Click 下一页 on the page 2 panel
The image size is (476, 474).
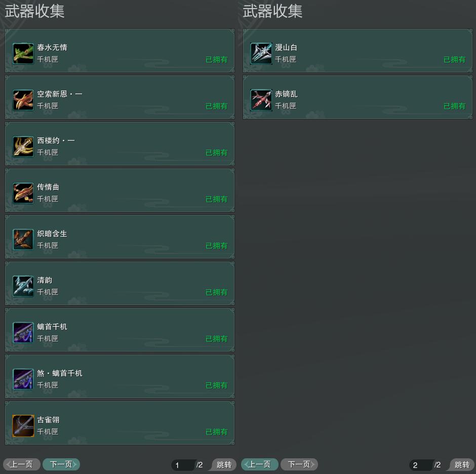click(x=299, y=464)
